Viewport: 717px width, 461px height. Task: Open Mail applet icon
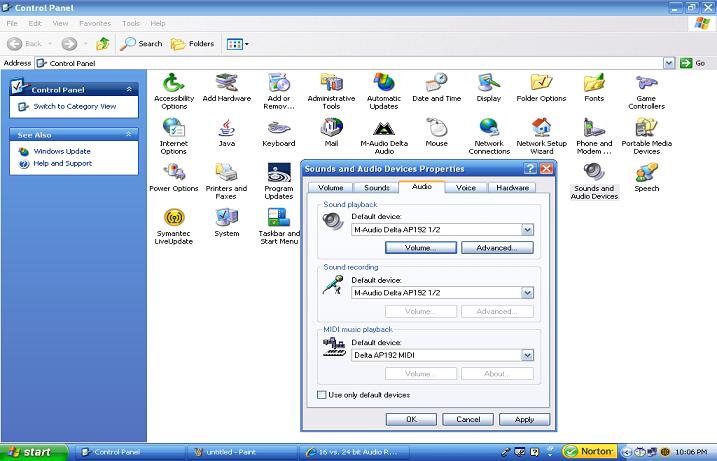click(x=332, y=132)
